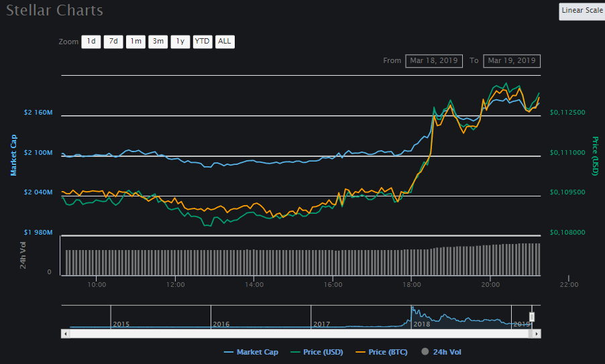Click the navigator range handle near 2019
Viewport: 605px width, 364px height.
(x=532, y=316)
